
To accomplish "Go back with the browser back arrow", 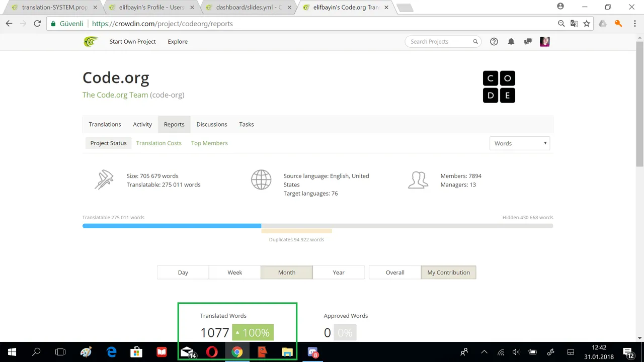I will point(9,24).
